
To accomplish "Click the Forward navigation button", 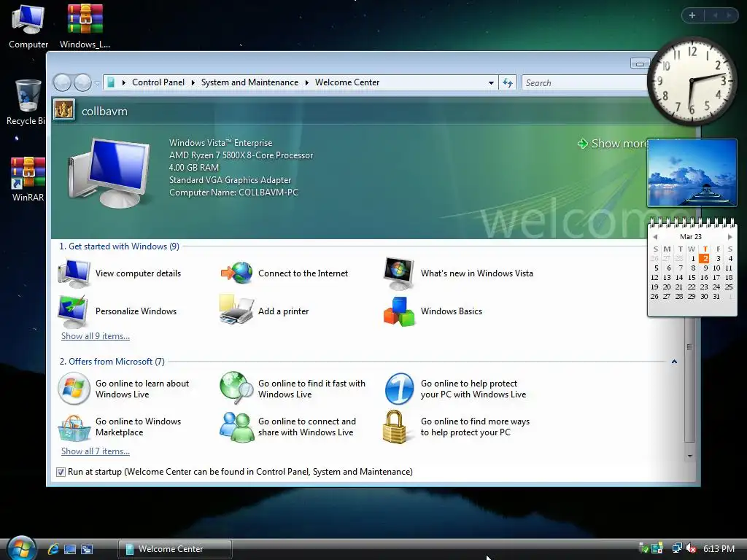I will [83, 83].
